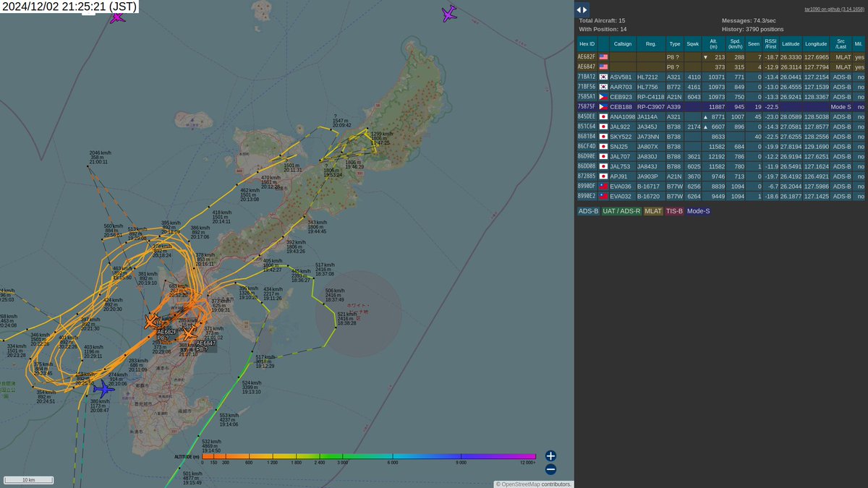Click the Philippine flag in CEB188 row
Image resolution: width=868 pixels, height=488 pixels.
coord(603,106)
